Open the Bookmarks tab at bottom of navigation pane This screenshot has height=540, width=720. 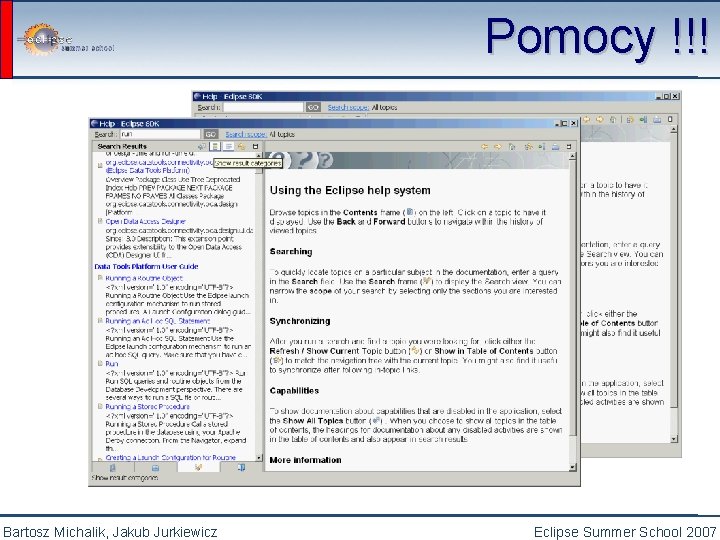pos(241,468)
